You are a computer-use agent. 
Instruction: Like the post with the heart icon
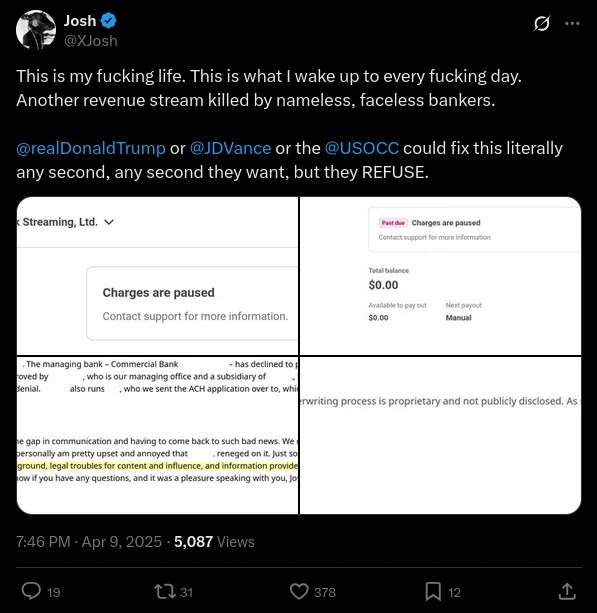pyautogui.click(x=299, y=591)
